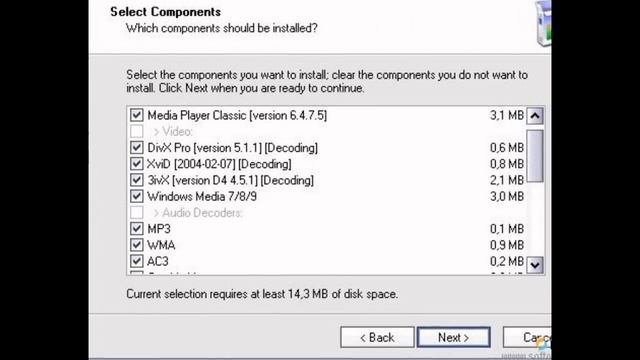Go back with the Back button
Screen dimensions: 640x360
click(x=377, y=338)
